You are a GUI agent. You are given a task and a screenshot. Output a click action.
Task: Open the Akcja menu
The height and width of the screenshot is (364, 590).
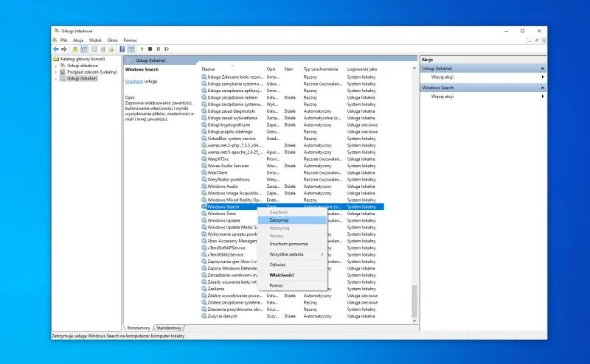(x=78, y=41)
